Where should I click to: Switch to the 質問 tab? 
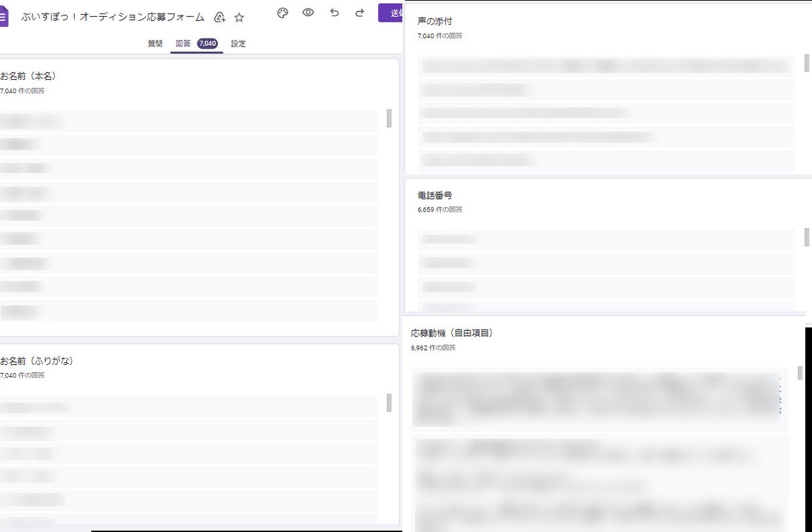155,43
